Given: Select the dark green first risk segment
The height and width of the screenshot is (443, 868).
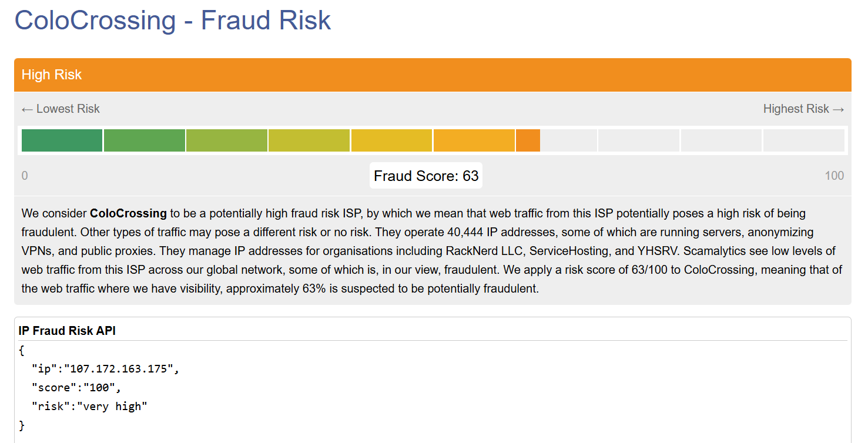Looking at the screenshot, I should 62,140.
